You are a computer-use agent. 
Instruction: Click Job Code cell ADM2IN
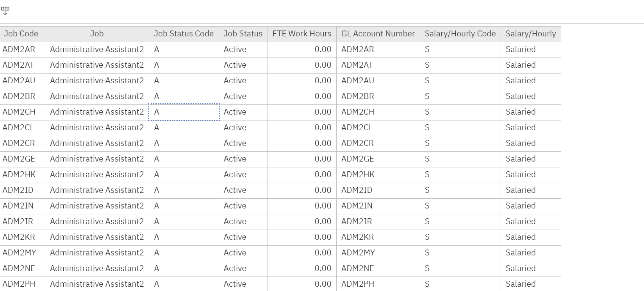tap(22, 206)
